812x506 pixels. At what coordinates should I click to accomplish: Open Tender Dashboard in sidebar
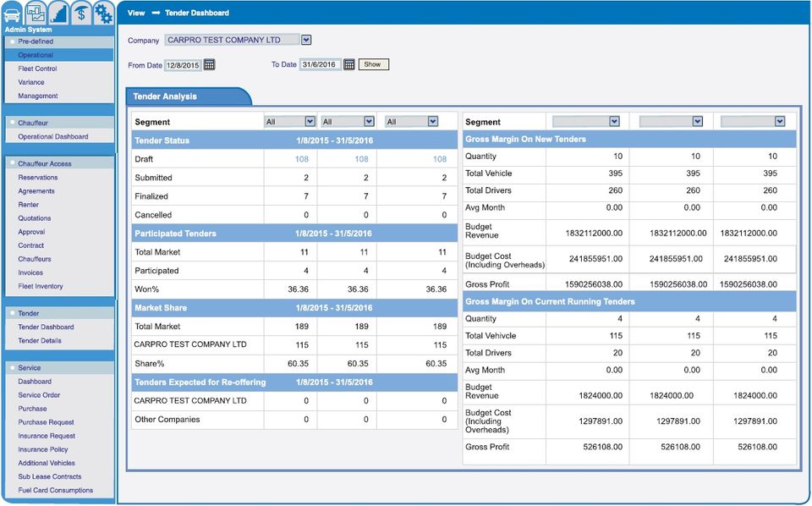[46, 327]
